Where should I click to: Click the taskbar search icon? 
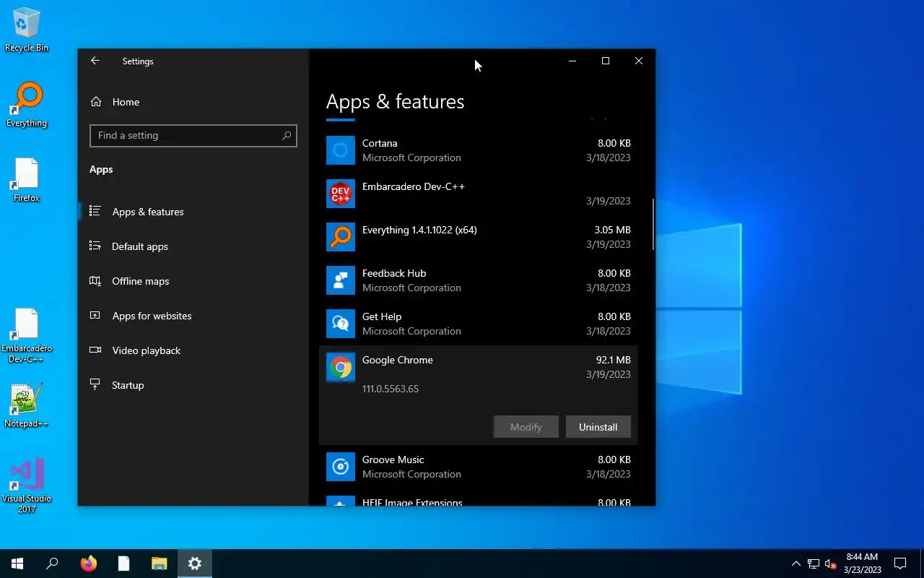pos(52,564)
